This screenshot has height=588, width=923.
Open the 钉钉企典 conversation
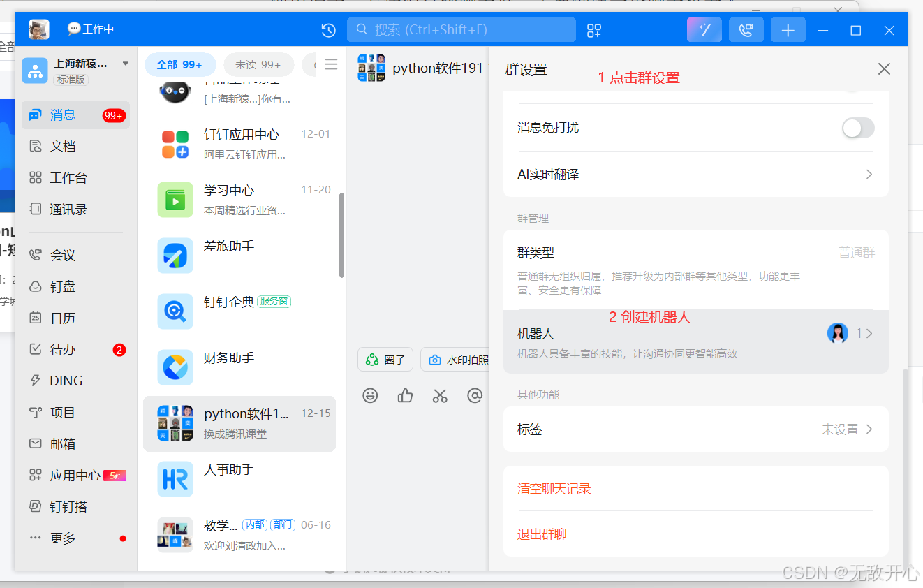click(239, 311)
